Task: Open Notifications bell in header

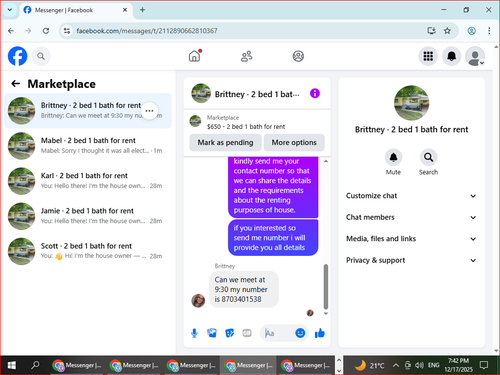Action: [x=451, y=56]
